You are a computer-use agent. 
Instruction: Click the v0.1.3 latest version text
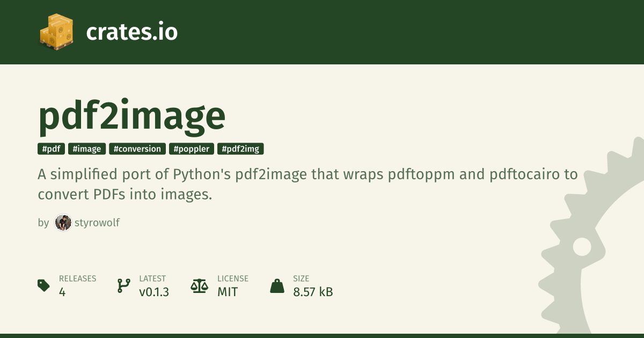pyautogui.click(x=154, y=292)
